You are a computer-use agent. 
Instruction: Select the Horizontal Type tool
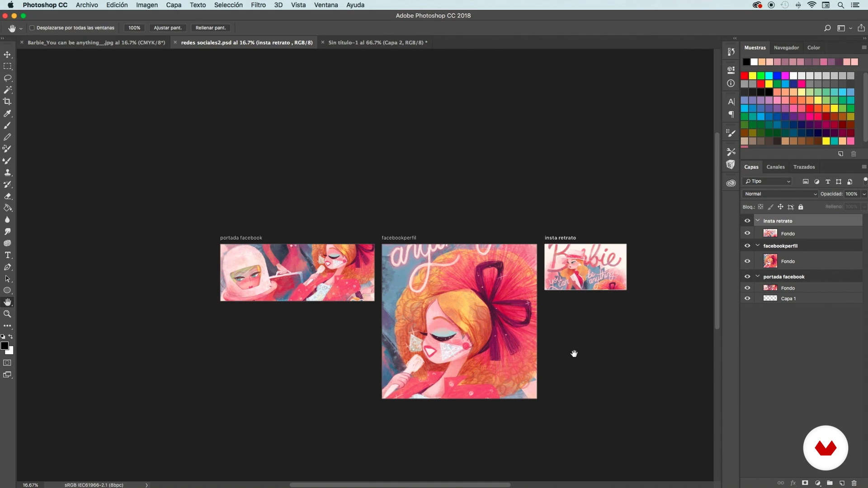point(8,255)
